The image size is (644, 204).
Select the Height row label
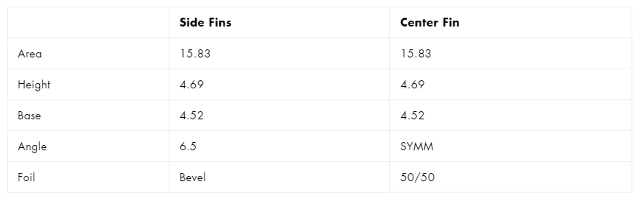(x=34, y=85)
